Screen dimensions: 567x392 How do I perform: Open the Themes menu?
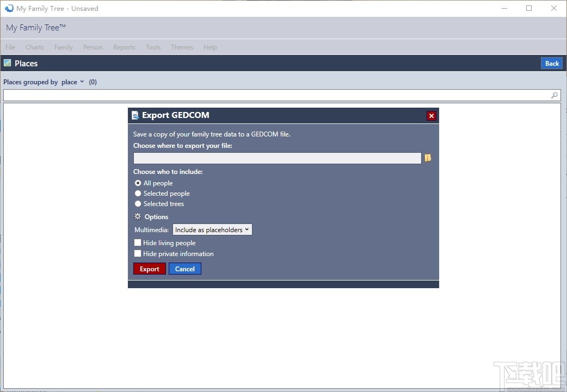coord(182,47)
